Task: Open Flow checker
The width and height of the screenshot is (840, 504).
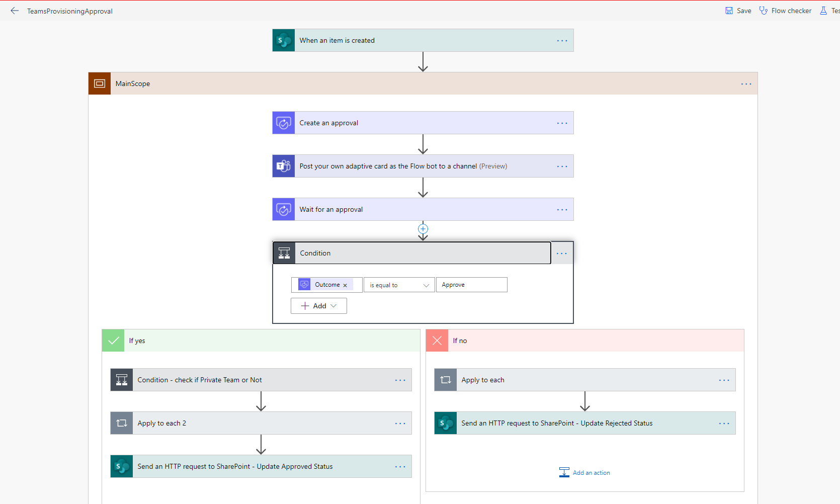Action: (x=785, y=10)
